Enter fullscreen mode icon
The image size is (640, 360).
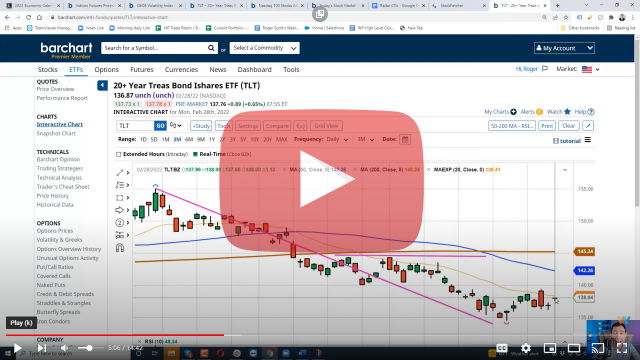click(622, 348)
